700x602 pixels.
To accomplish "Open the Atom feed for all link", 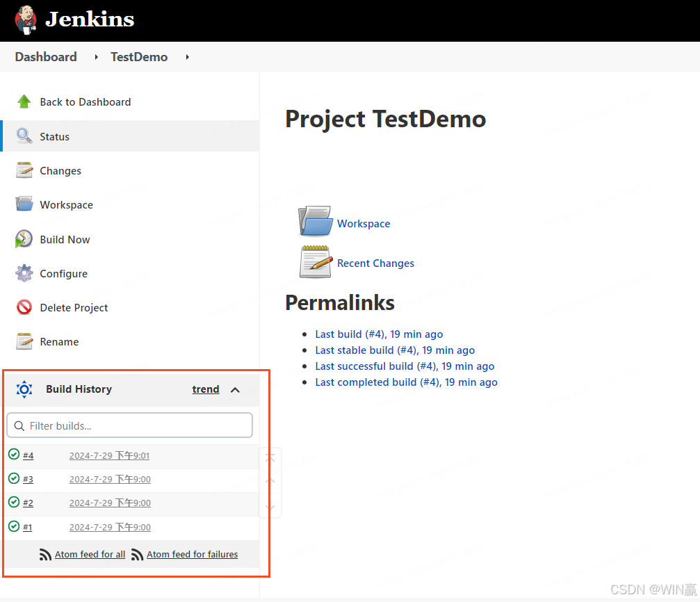I will [x=90, y=554].
